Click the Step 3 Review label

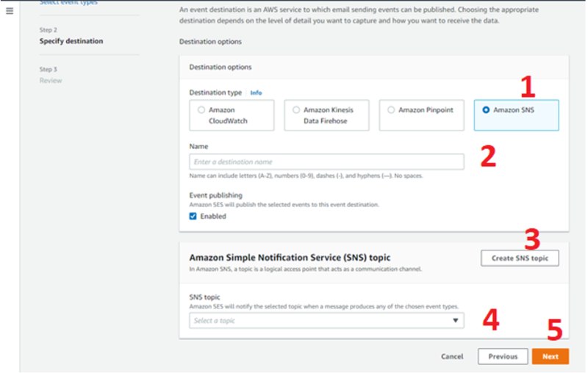[x=51, y=80]
